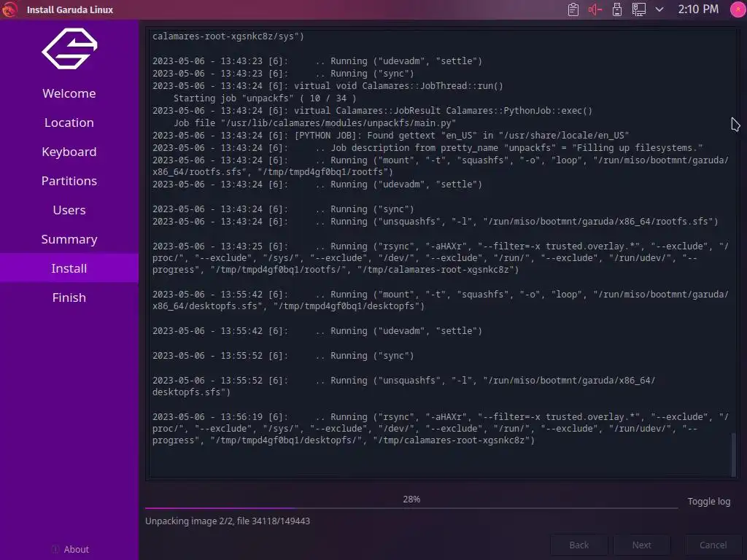Click the Garuda logo in sidebar
The image size is (747, 560).
(69, 49)
